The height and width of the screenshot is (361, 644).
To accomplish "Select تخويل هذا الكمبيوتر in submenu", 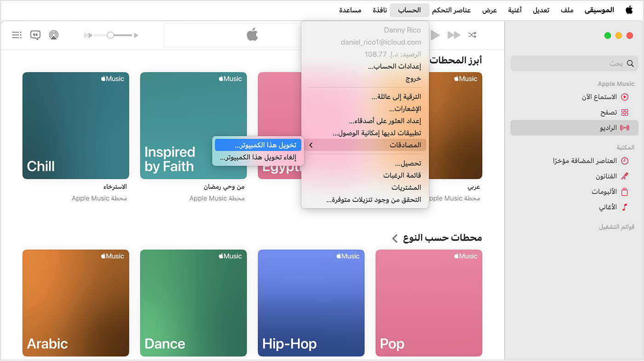I will [258, 145].
